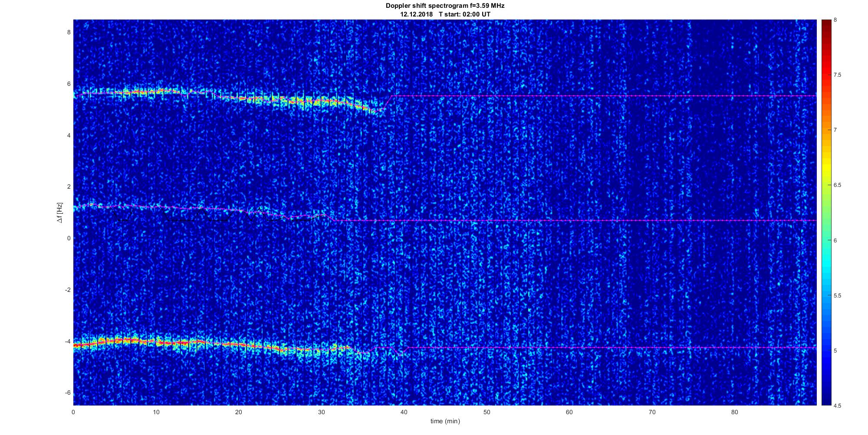This screenshot has width=868, height=435.
Task: Click the x-axis tick label '60'
Action: click(x=569, y=412)
